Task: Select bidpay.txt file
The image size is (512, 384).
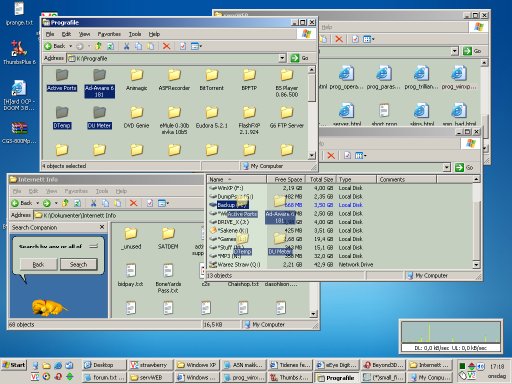Action: pyautogui.click(x=131, y=275)
